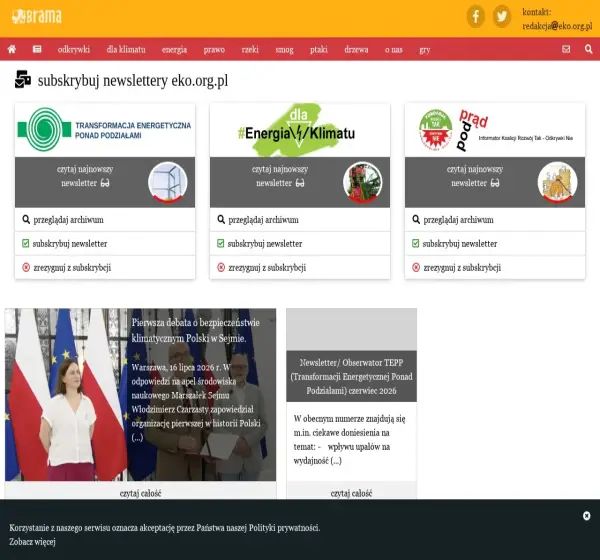This screenshot has width=600, height=560.
Task: Subscribe to Energia dla Klimatu newsletter
Action: pyautogui.click(x=300, y=243)
